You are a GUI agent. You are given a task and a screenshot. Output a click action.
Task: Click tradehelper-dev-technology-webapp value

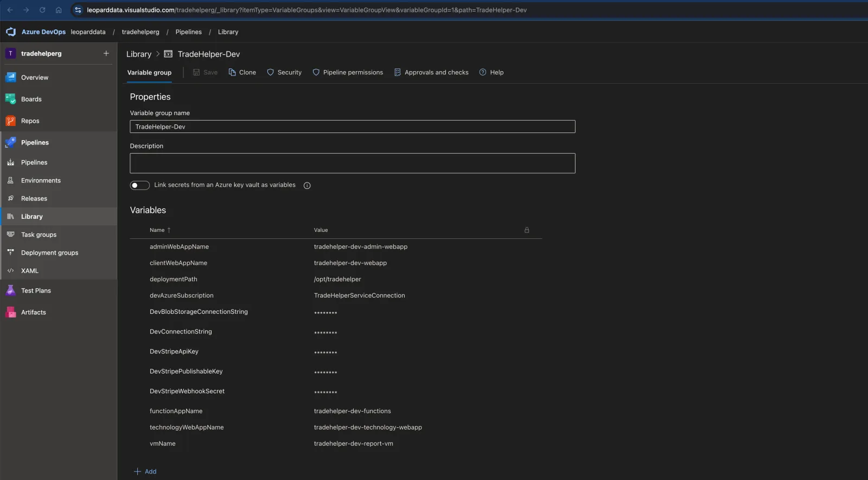coord(368,427)
